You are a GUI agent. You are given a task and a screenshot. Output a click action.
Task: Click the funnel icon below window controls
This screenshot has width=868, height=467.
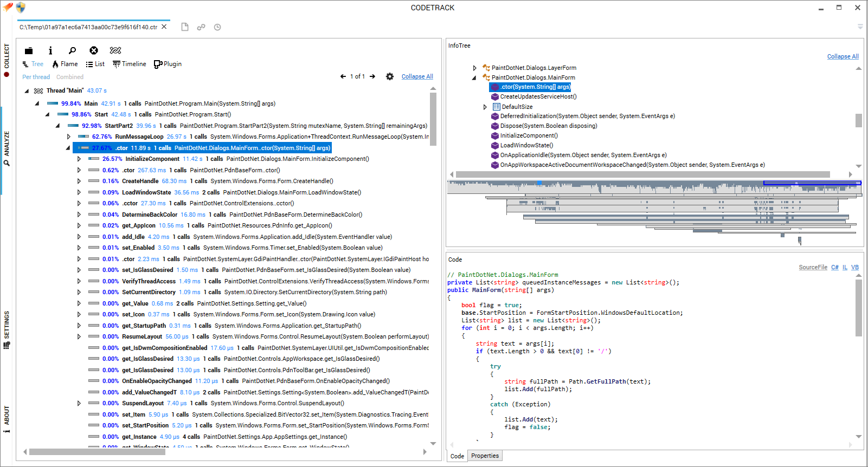click(860, 27)
